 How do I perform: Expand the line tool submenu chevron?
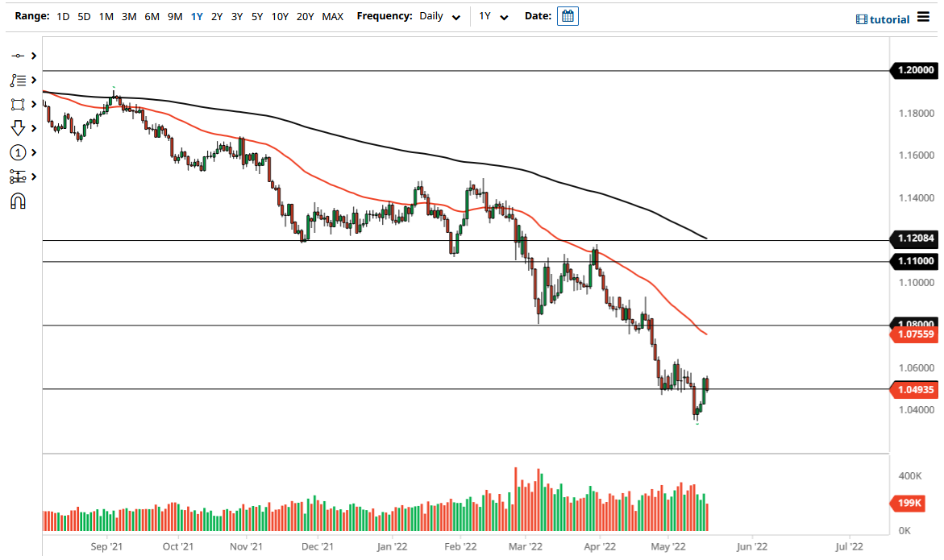[34, 56]
